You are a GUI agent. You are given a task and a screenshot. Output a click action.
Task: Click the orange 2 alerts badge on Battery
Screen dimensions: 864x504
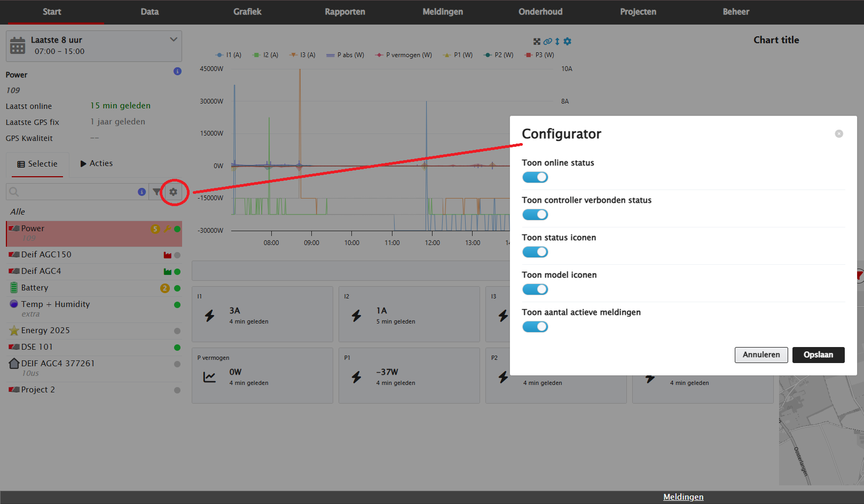pyautogui.click(x=164, y=288)
